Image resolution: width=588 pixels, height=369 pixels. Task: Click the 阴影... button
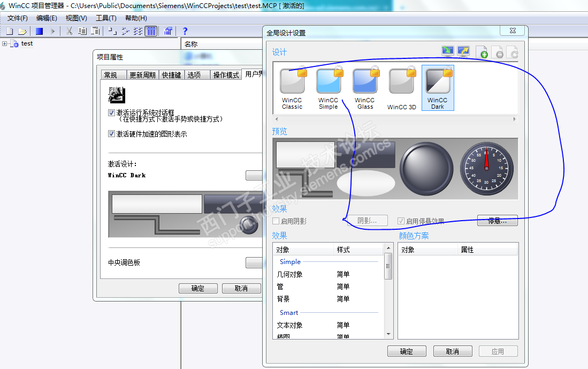(367, 221)
